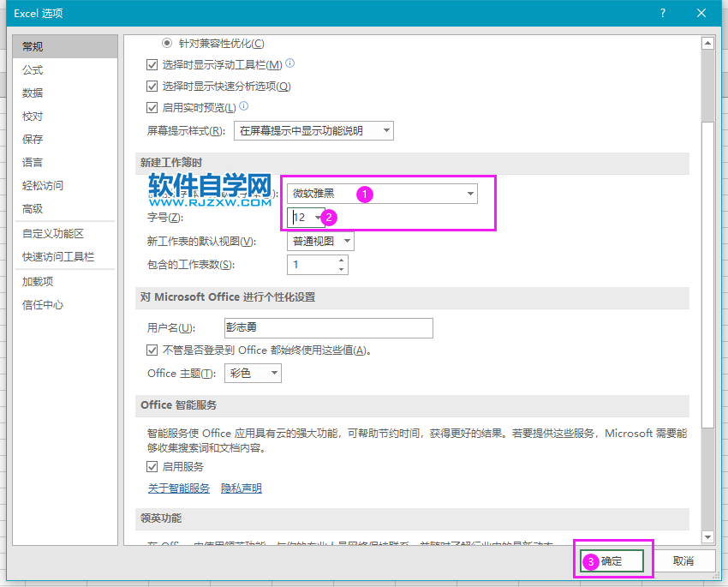Image resolution: width=728 pixels, height=587 pixels.
Task: Click the 用户名 input field
Action: 328,328
